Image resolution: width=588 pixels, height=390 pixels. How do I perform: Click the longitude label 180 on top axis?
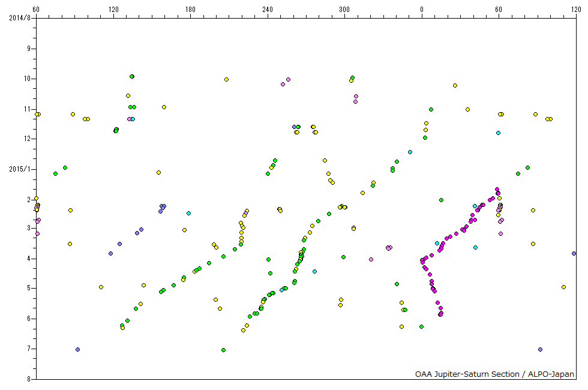191,10
